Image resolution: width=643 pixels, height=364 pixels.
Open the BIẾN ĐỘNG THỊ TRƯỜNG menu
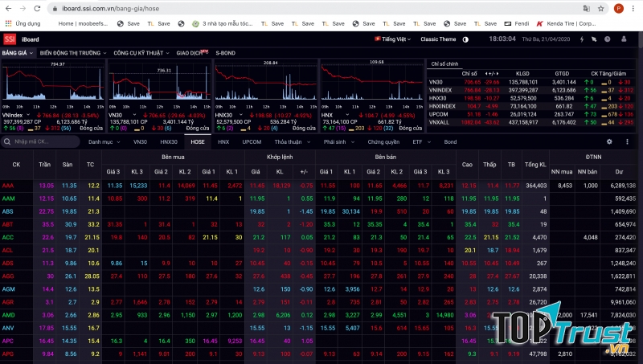click(71, 52)
